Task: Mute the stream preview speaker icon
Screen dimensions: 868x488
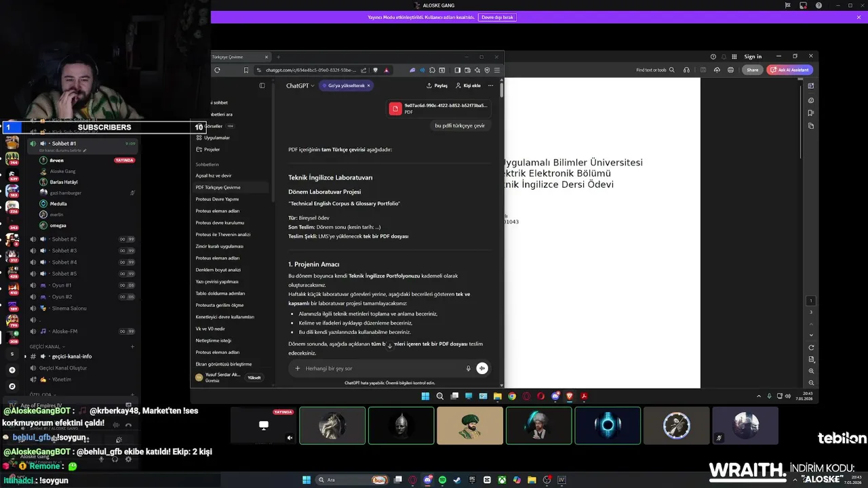Action: (290, 438)
